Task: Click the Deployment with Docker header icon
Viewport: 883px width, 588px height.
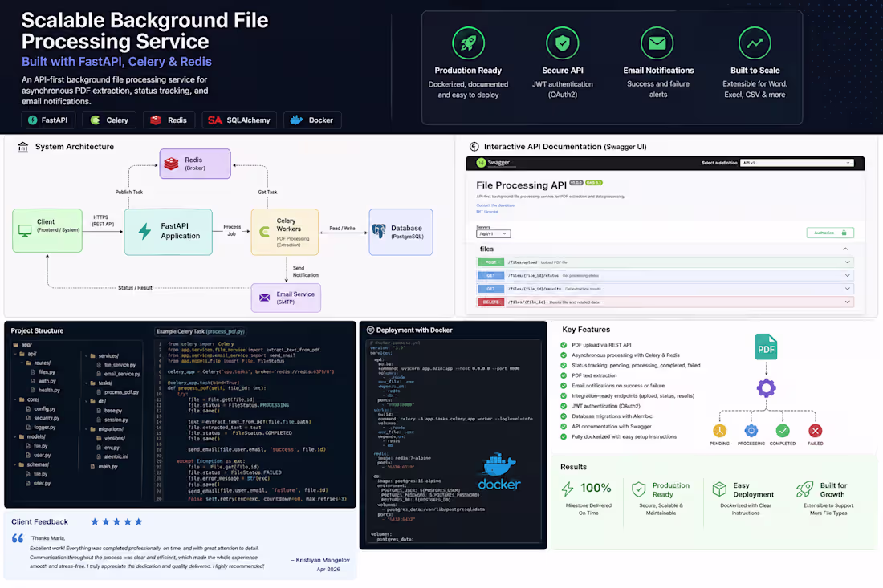Action: (370, 330)
